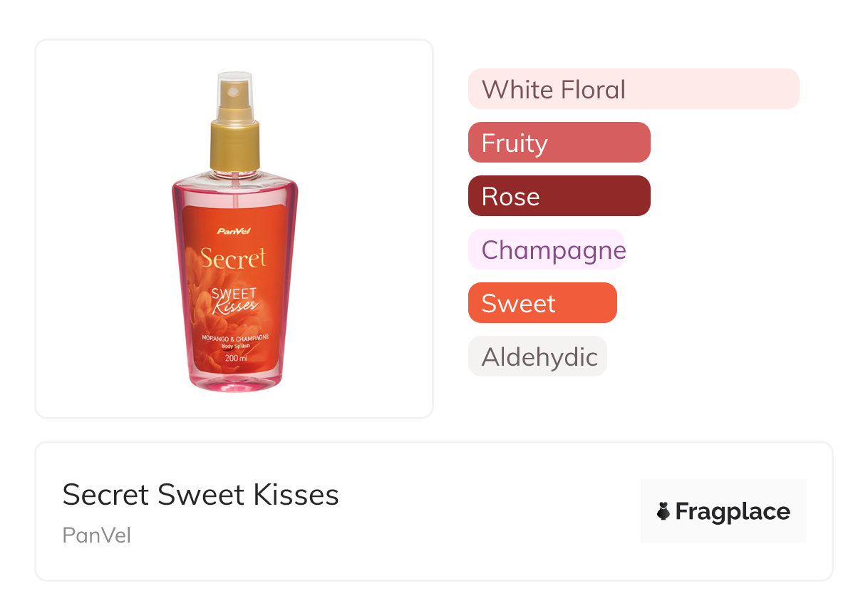Open the Secret Sweet Kisses title
The height and width of the screenshot is (616, 868).
point(200,494)
